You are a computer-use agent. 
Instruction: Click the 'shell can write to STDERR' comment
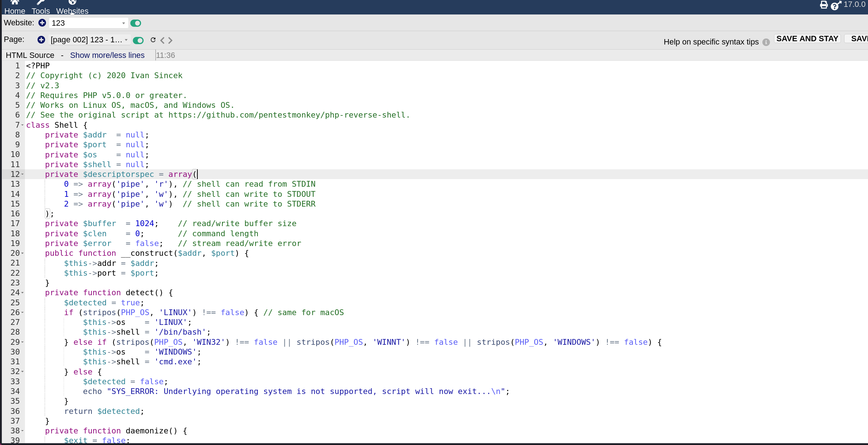point(249,204)
